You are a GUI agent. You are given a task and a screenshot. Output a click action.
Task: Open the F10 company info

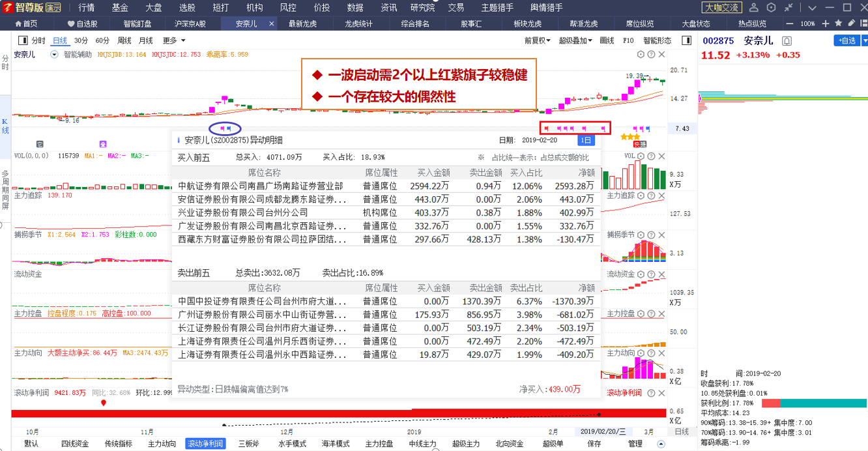(x=628, y=40)
